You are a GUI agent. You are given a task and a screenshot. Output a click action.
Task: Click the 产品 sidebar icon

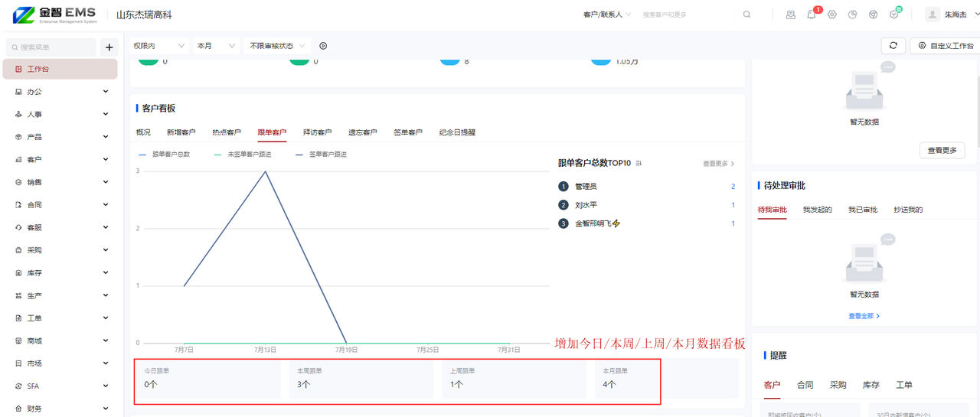point(18,137)
